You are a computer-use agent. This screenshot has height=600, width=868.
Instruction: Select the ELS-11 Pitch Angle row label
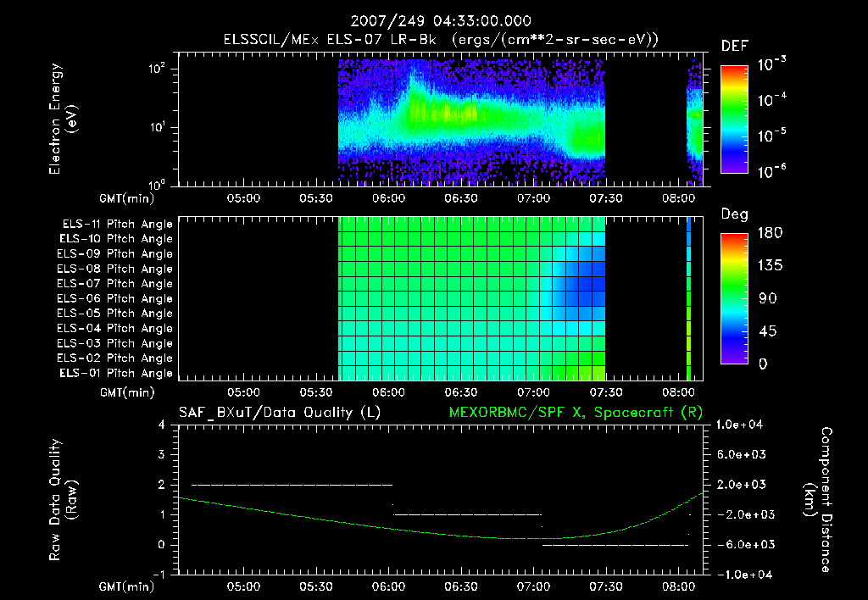[x=117, y=225]
